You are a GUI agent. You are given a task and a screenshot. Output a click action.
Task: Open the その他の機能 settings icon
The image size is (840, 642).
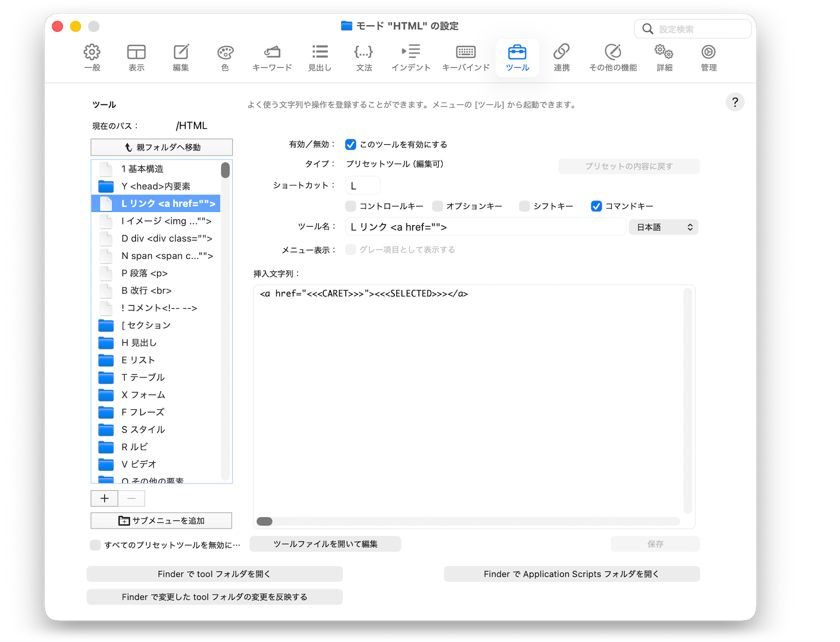click(613, 52)
